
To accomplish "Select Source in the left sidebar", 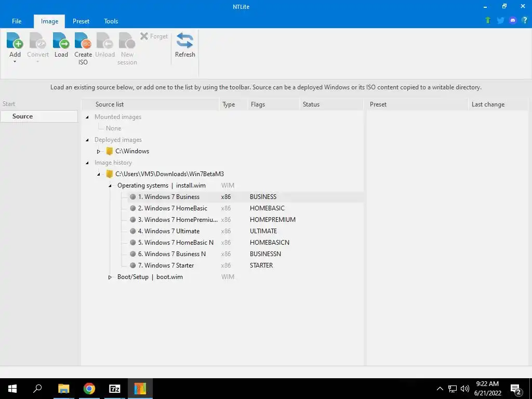I will click(x=39, y=116).
